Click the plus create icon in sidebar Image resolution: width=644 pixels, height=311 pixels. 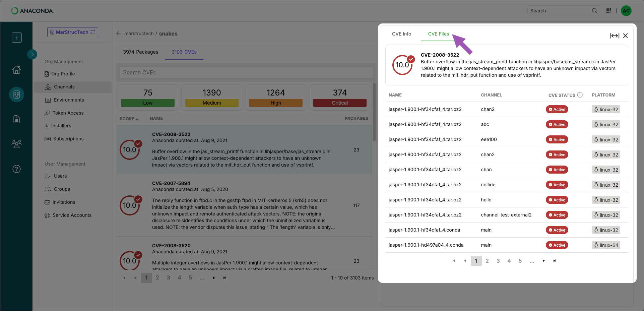pos(17,37)
